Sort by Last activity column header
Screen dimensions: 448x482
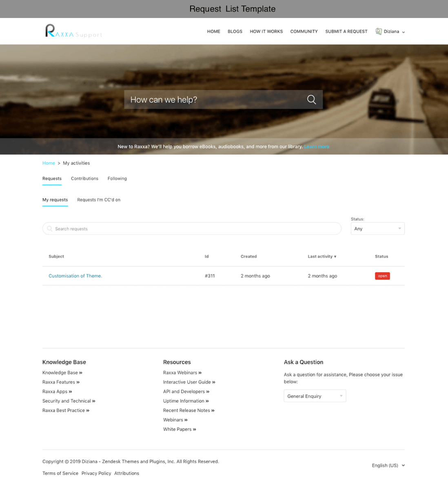322,256
